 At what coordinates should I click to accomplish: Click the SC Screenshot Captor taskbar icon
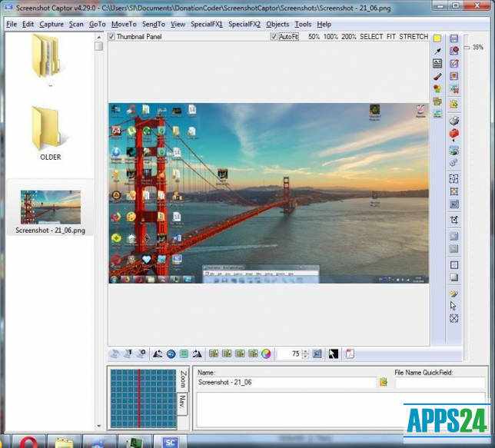click(x=170, y=442)
